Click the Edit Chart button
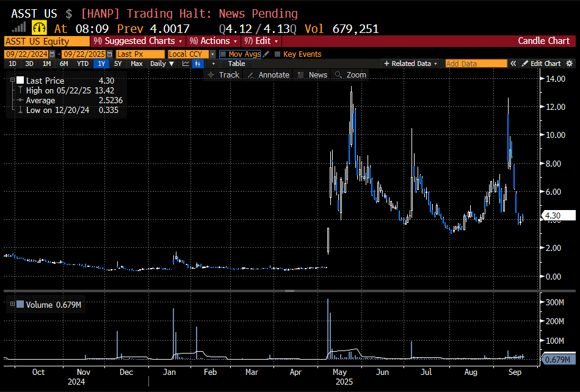Image resolution: width=580 pixels, height=392 pixels. click(542, 64)
